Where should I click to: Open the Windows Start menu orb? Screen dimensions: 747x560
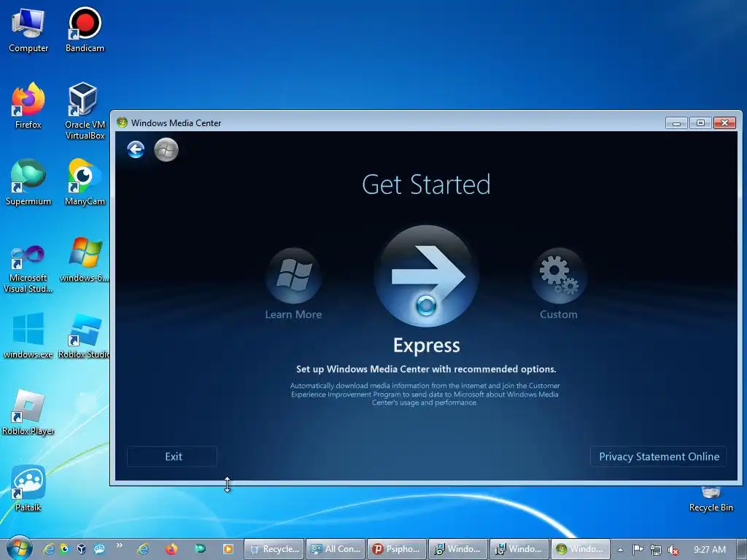pos(20,548)
